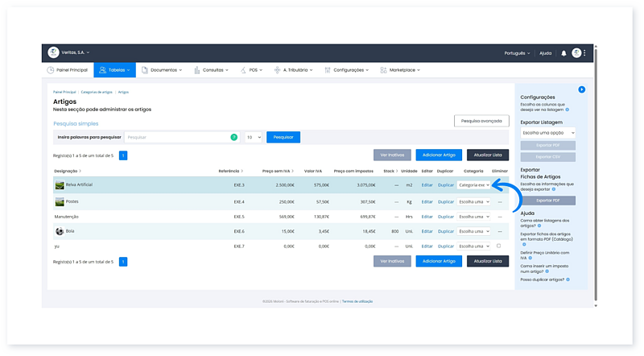Click the top Adicionar Artigo button

point(439,155)
